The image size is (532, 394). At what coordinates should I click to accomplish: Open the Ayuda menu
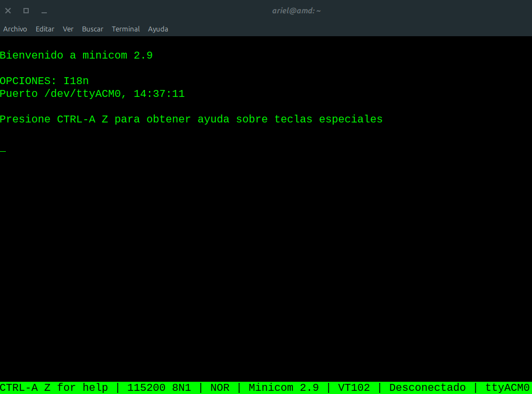click(158, 29)
